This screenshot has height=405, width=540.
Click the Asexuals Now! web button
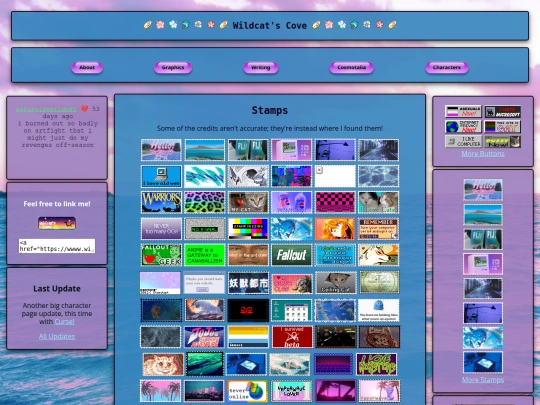[463, 112]
